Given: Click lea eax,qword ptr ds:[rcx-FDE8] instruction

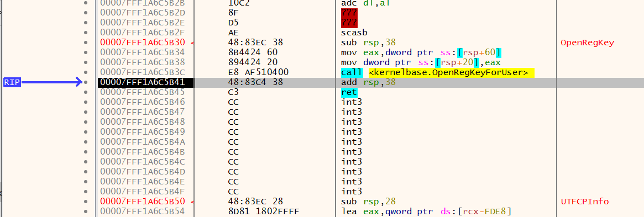Looking at the screenshot, I should tap(426, 211).
